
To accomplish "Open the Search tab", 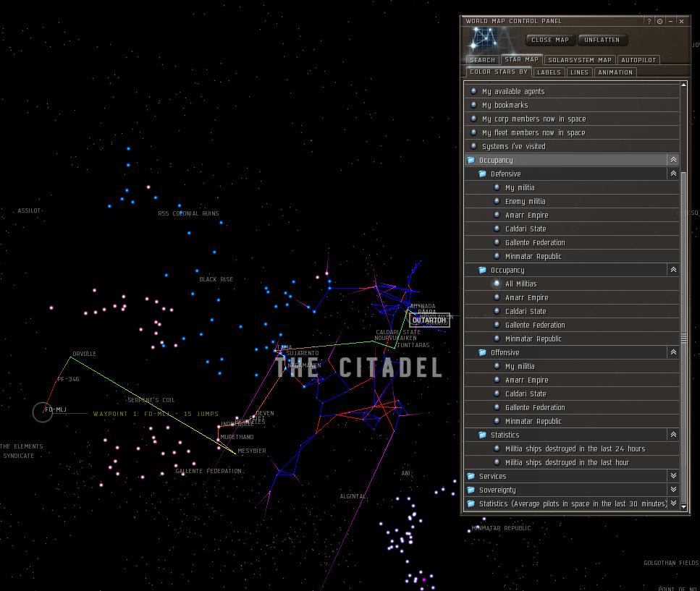I will click(x=483, y=60).
